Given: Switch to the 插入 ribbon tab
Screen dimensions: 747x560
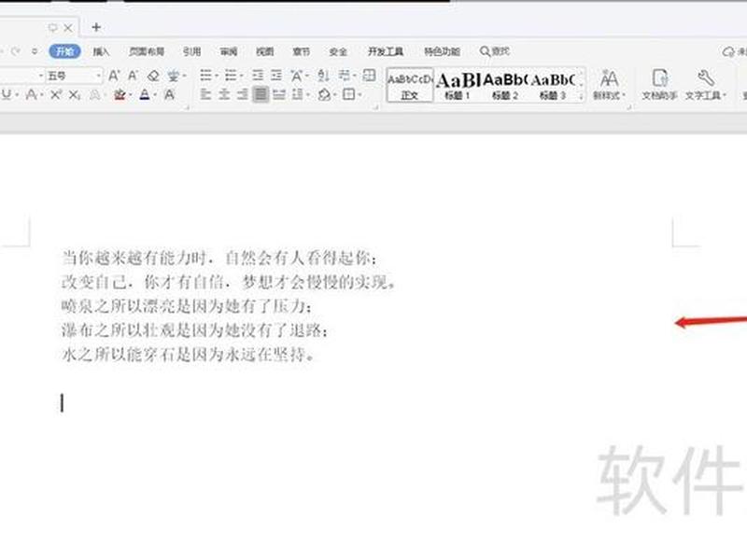Looking at the screenshot, I should pos(101,51).
